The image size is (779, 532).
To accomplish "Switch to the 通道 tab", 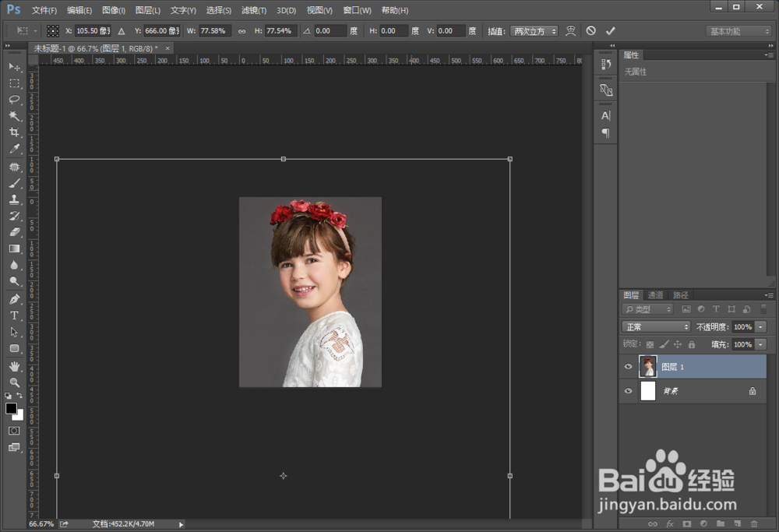I will click(x=656, y=295).
